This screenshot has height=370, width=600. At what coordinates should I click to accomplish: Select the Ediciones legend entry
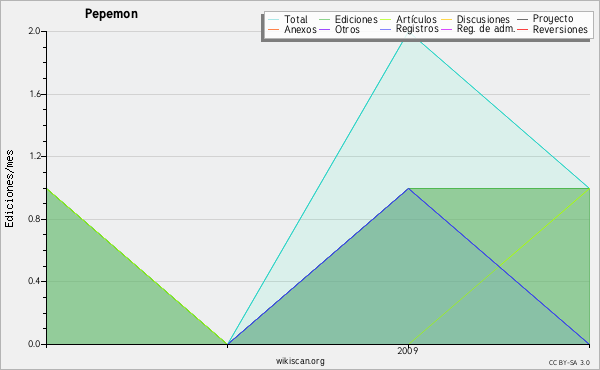[x=356, y=19]
